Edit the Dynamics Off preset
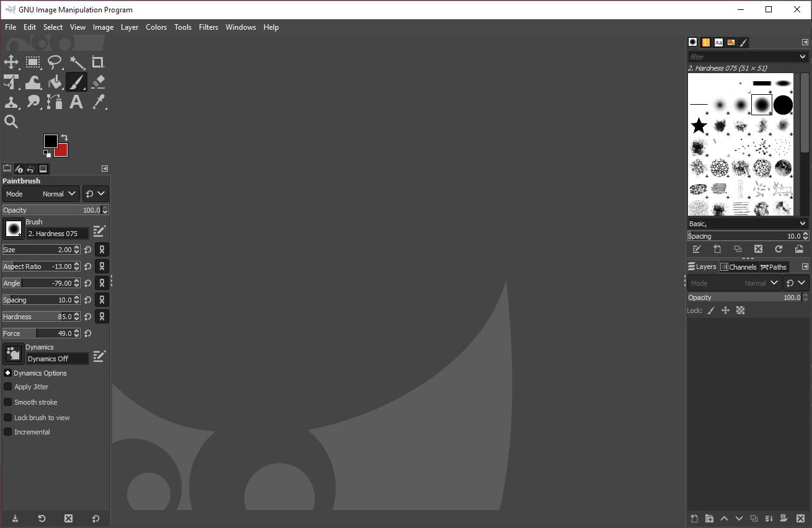This screenshot has width=812, height=528. [99, 356]
